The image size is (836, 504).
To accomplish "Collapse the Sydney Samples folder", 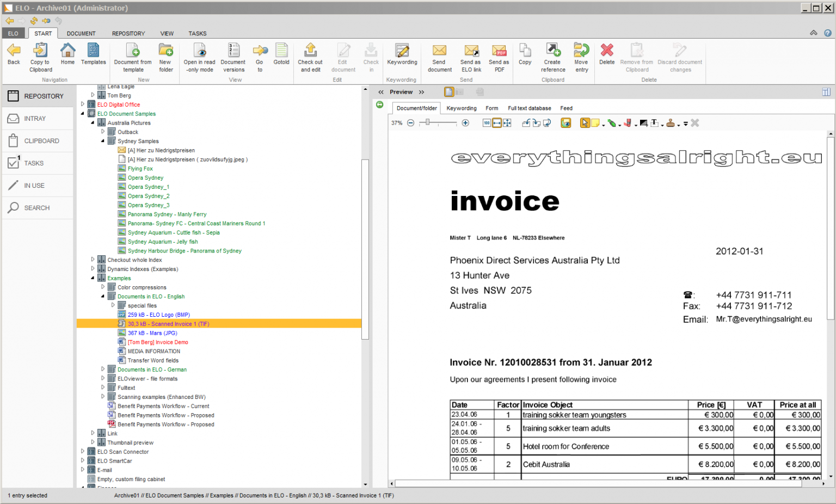I will (x=103, y=141).
